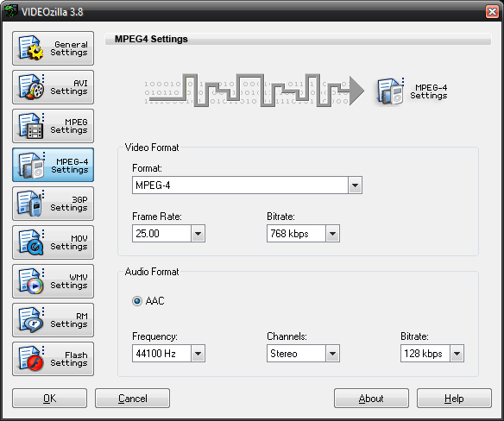This screenshot has height=421, width=504.
Task: Select the AAC audio radio button
Action: click(x=137, y=301)
